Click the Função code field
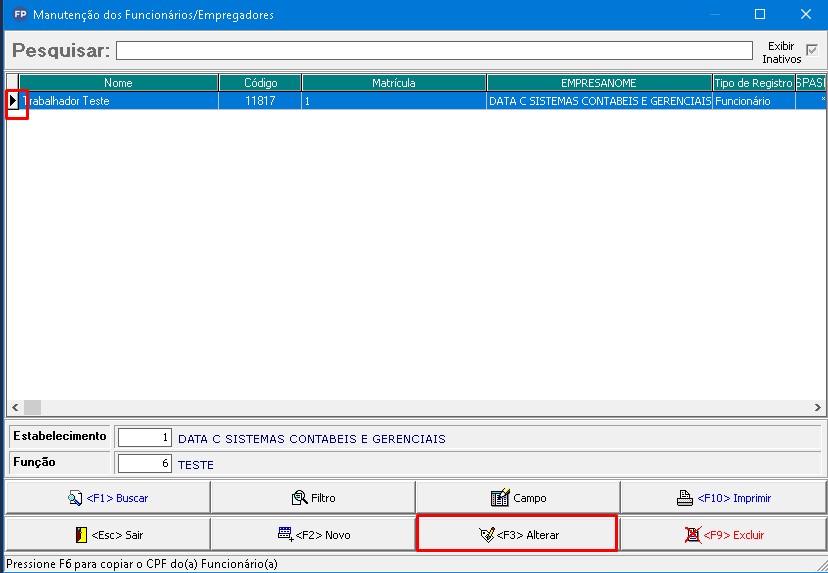This screenshot has height=573, width=828. tap(145, 464)
